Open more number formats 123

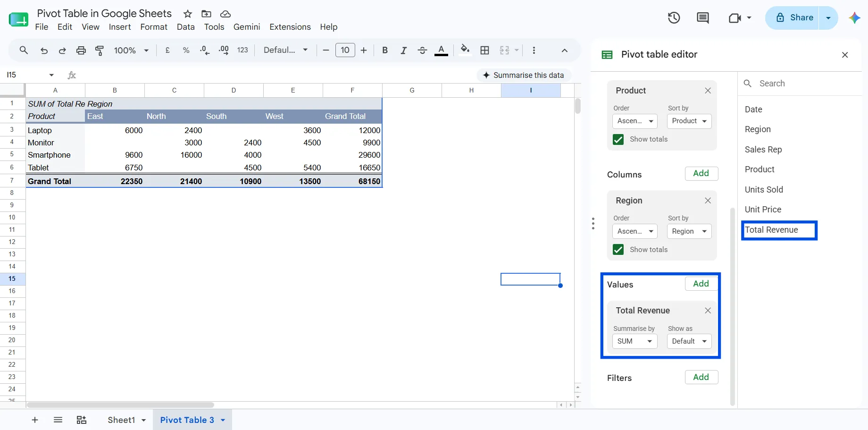(242, 50)
